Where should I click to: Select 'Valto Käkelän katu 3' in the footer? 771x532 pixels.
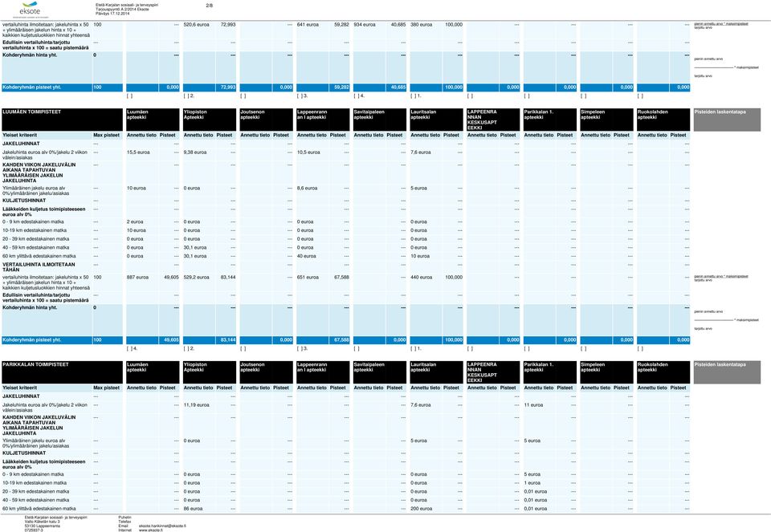tap(43, 522)
